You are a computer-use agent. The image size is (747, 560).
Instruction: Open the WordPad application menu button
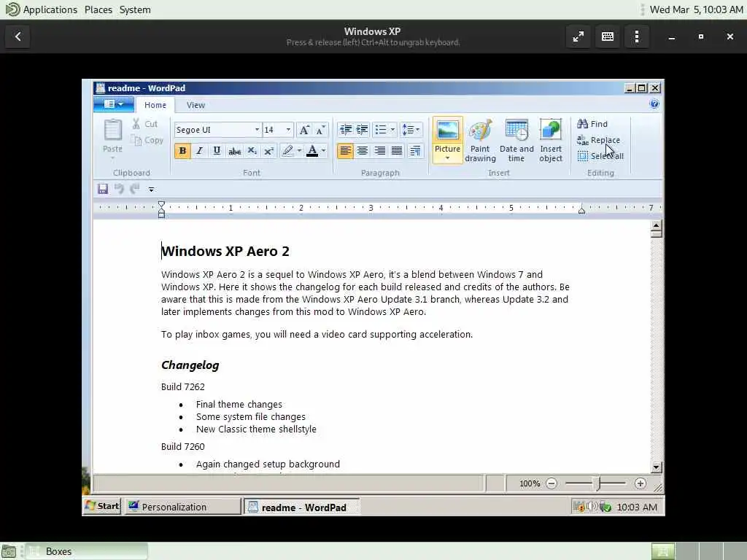(x=113, y=104)
